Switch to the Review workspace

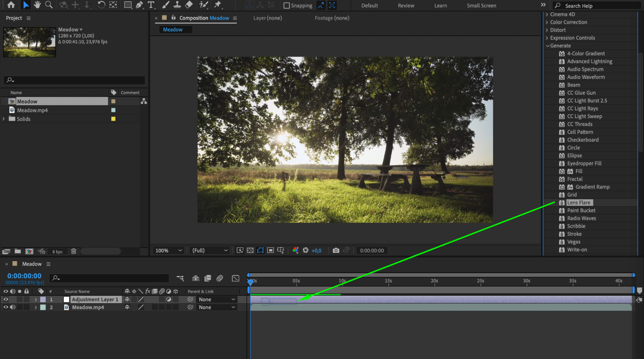(x=406, y=5)
